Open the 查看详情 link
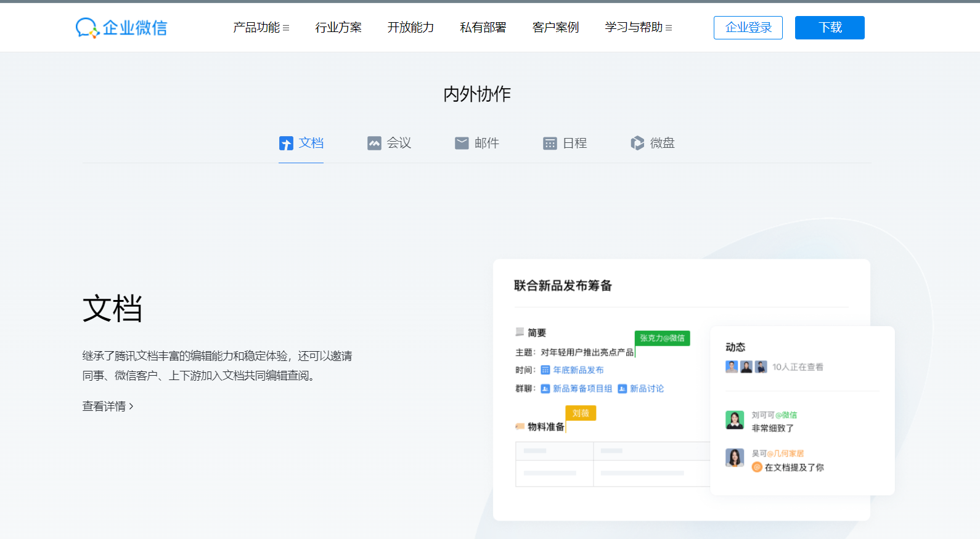980x539 pixels. click(x=108, y=407)
